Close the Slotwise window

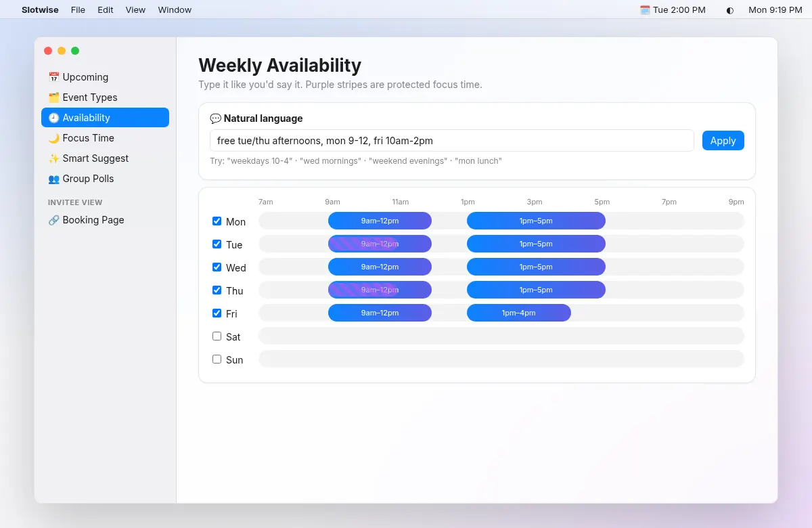[x=48, y=51]
